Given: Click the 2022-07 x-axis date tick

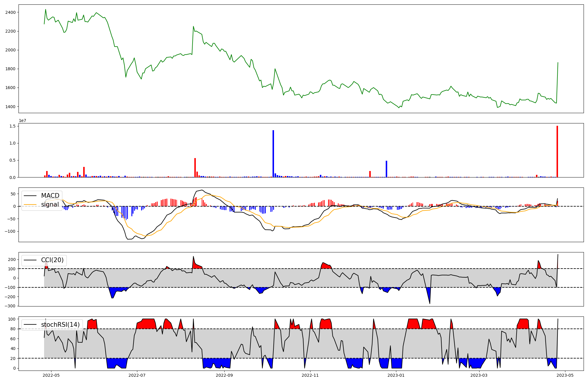Looking at the screenshot, I should coord(137,375).
